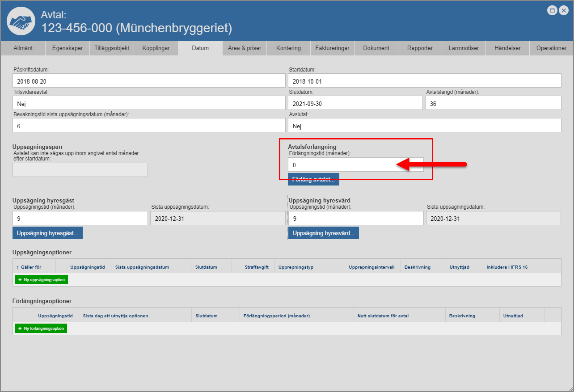Open the Kontering tab
Viewport: 574px width, 392px height.
[288, 48]
